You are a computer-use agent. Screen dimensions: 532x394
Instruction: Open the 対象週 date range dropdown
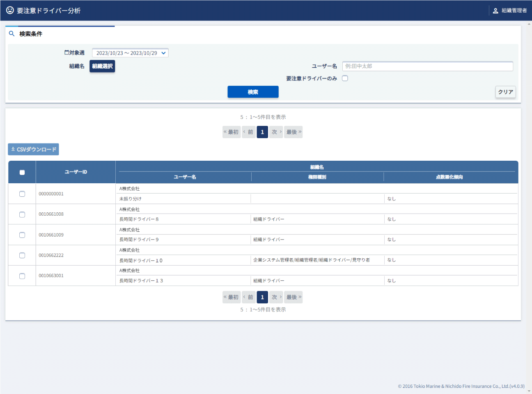[130, 53]
